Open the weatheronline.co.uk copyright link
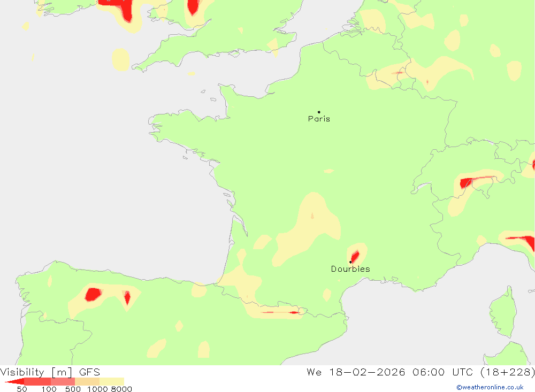The height and width of the screenshot is (392, 535). coord(490,387)
